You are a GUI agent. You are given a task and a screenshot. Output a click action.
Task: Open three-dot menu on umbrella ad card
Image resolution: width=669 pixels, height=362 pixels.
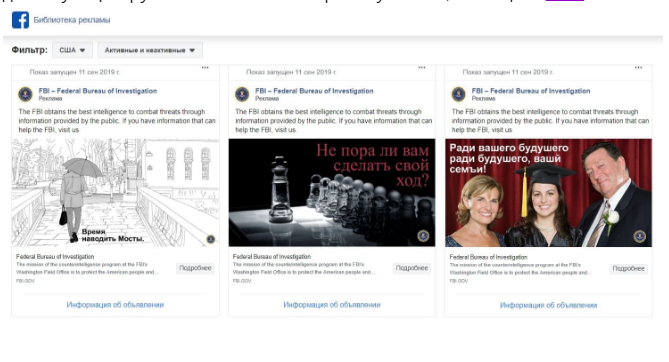pos(205,67)
